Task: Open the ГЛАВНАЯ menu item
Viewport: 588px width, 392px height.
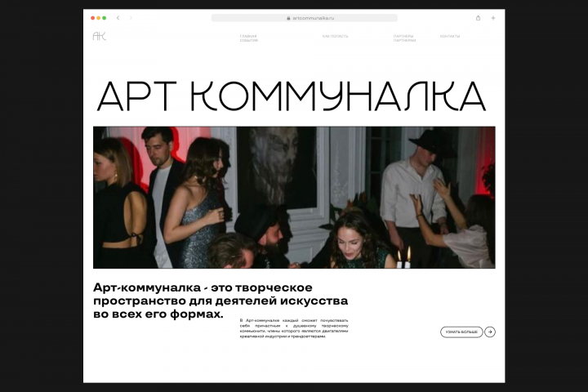Action: coord(248,37)
